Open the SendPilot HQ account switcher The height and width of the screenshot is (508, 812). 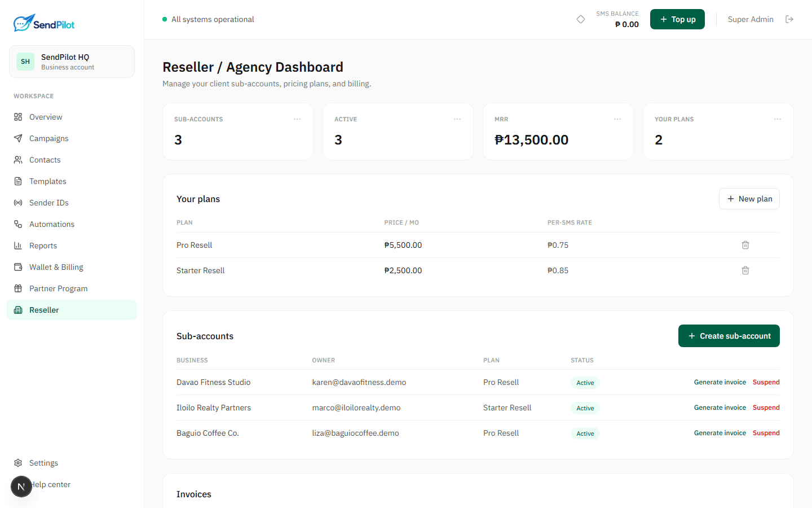click(72, 62)
